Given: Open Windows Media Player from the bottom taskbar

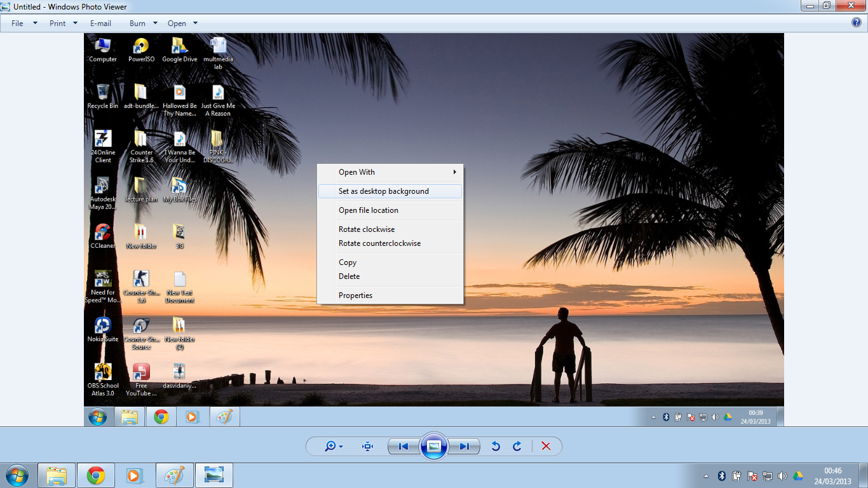Looking at the screenshot, I should [135, 475].
